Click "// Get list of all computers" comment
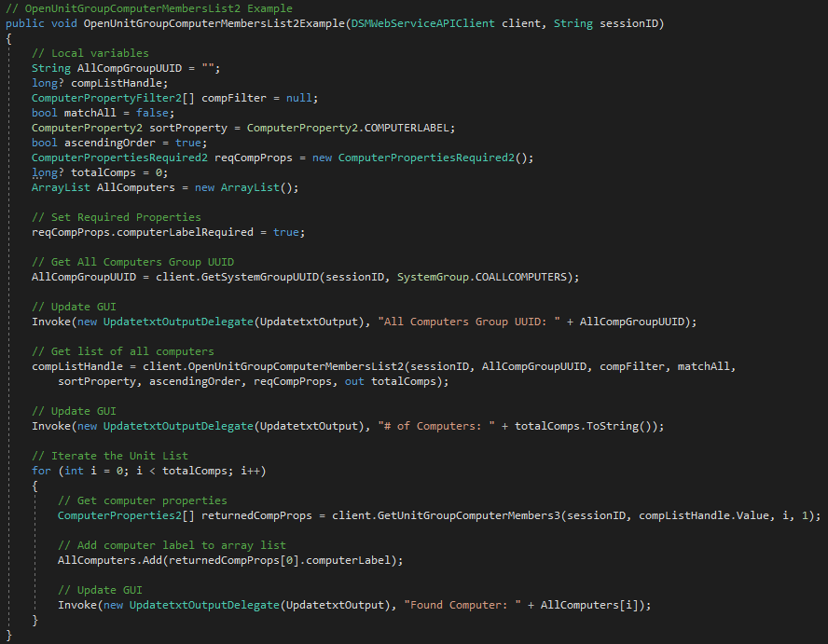Screen dimensions: 828x644 [x=122, y=351]
